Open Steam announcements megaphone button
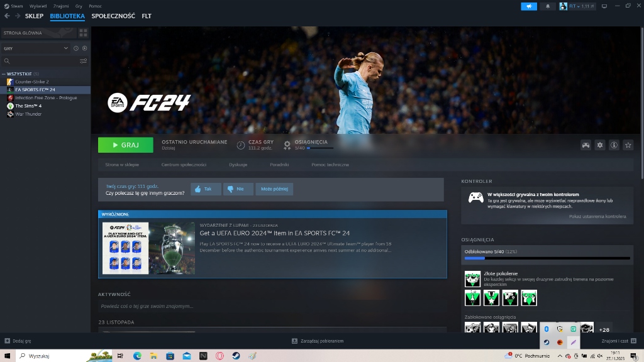This screenshot has width=644, height=362. click(529, 6)
